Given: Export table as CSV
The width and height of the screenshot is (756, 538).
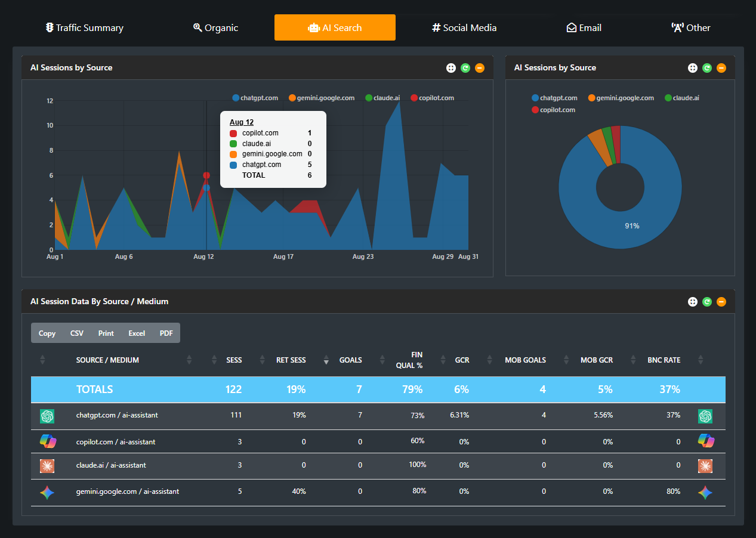Looking at the screenshot, I should (x=77, y=333).
